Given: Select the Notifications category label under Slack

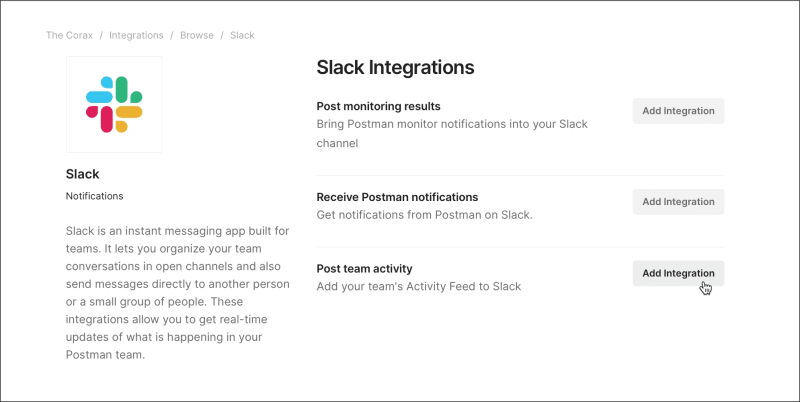Looking at the screenshot, I should [x=94, y=196].
